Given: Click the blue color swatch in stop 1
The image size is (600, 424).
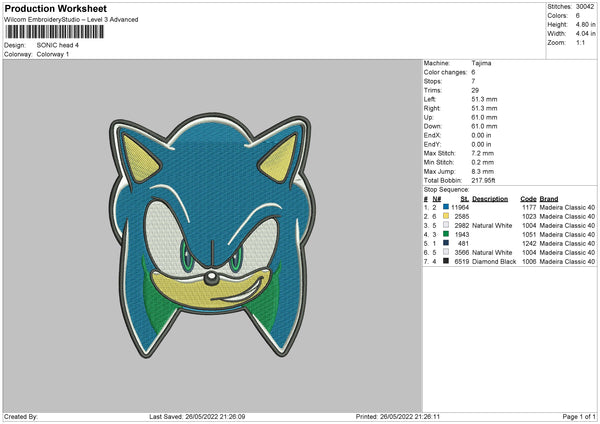Looking at the screenshot, I should click(446, 206).
